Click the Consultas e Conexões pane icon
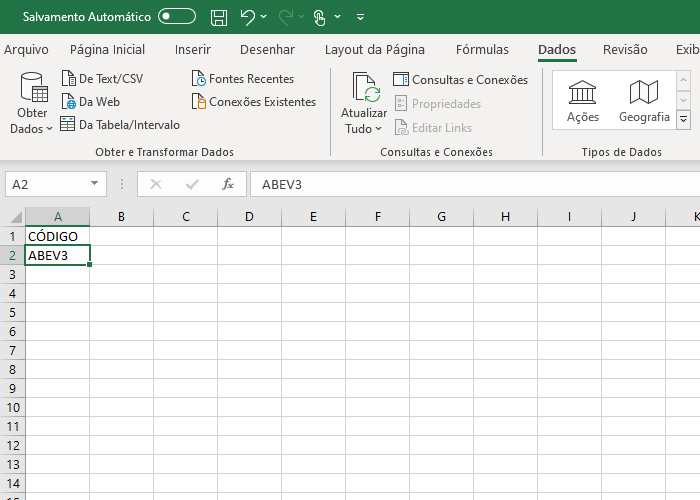Screen dimensions: 700x500 click(x=400, y=79)
